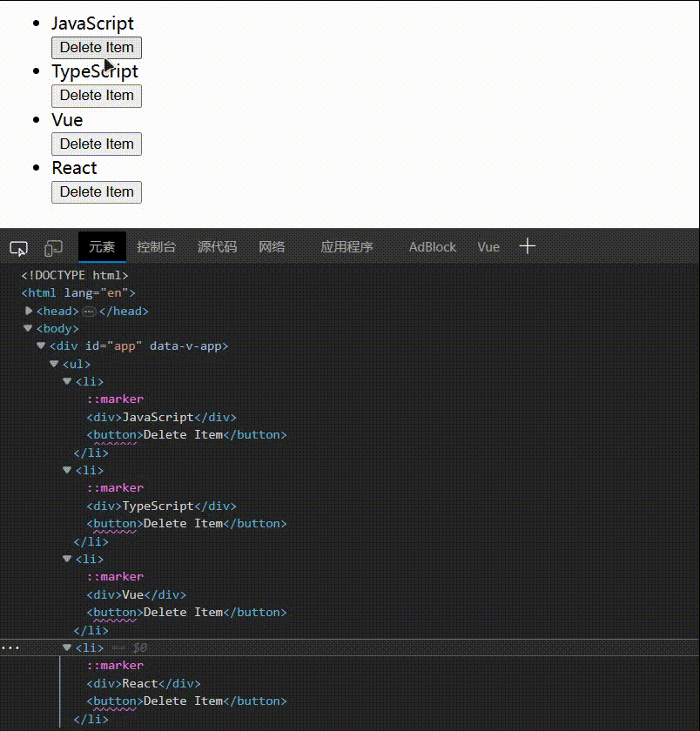Collapse the li containing JavaScript
The height and width of the screenshot is (731, 700).
pos(67,381)
